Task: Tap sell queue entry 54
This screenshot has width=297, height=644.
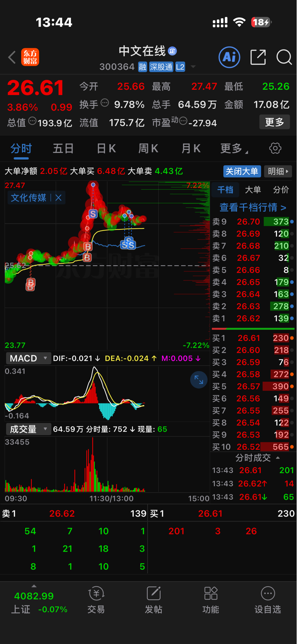Action: pos(30,531)
